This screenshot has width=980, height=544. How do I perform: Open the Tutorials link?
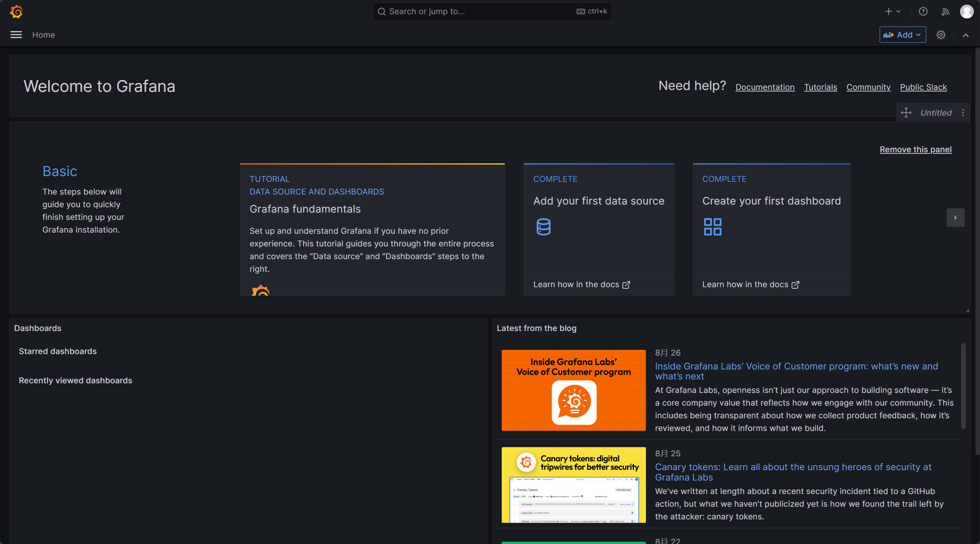[820, 87]
